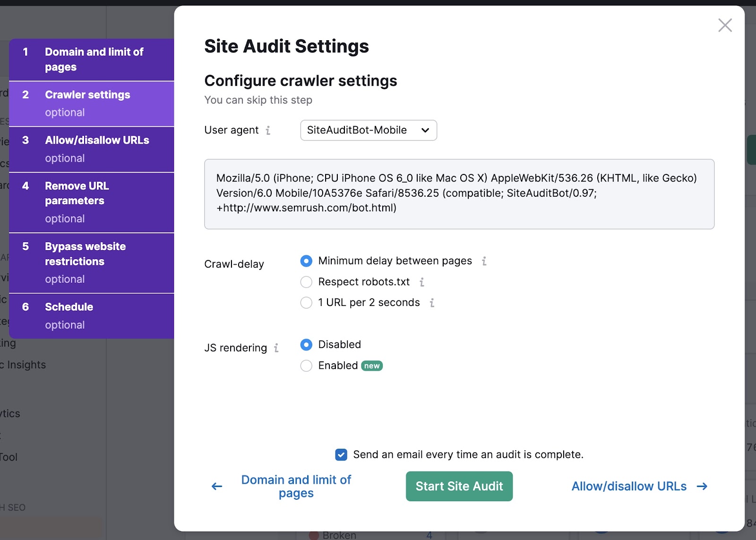Click the back arrow near Domain and limit of pages
756x540 pixels.
(216, 486)
